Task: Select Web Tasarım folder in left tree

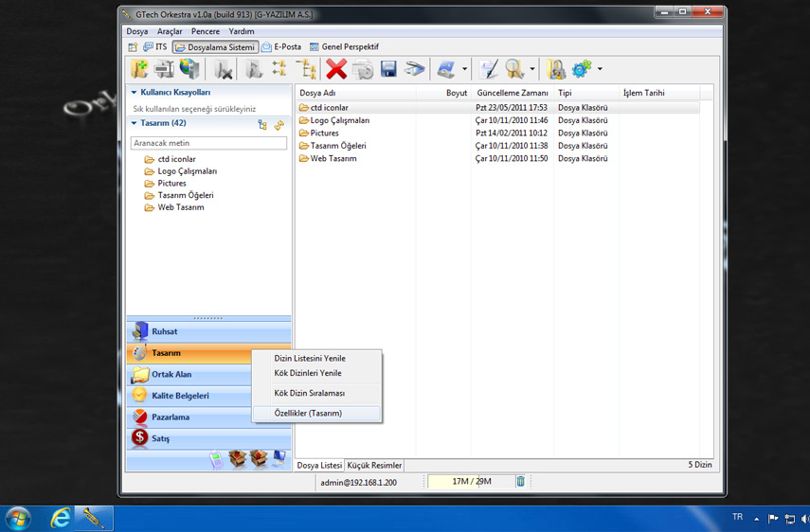Action: coord(180,207)
